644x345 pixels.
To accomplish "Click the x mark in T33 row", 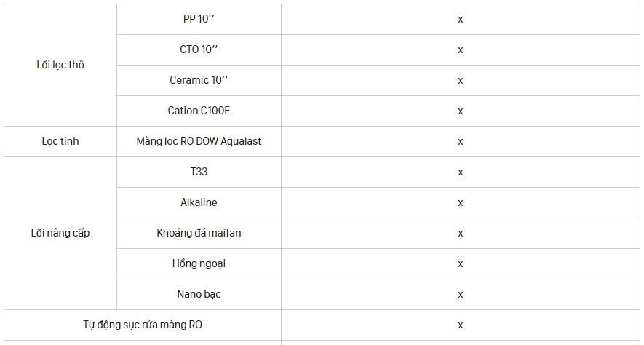I will (x=461, y=172).
